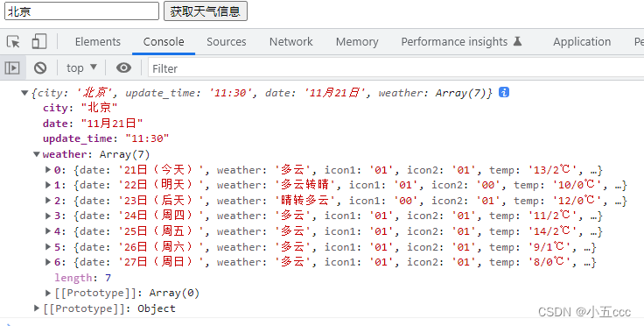The image size is (644, 326).
Task: Expand array item 1 for 22日（明天）
Action: pos(48,185)
